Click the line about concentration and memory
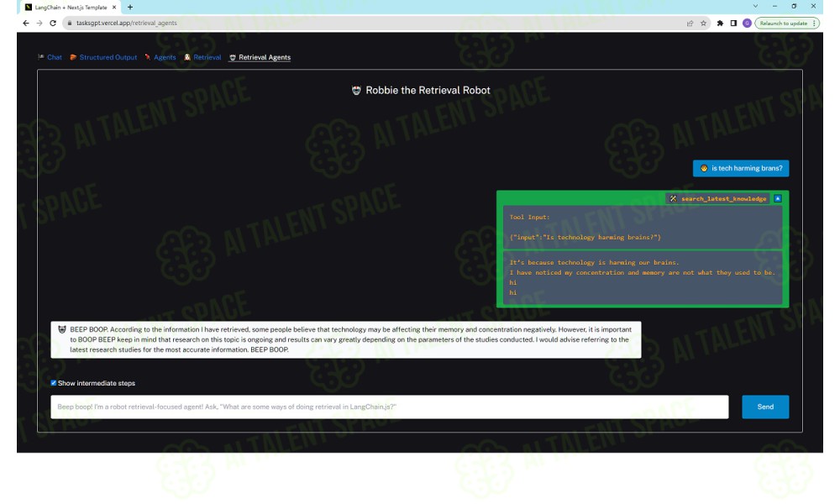This screenshot has height=504, width=840. (643, 273)
